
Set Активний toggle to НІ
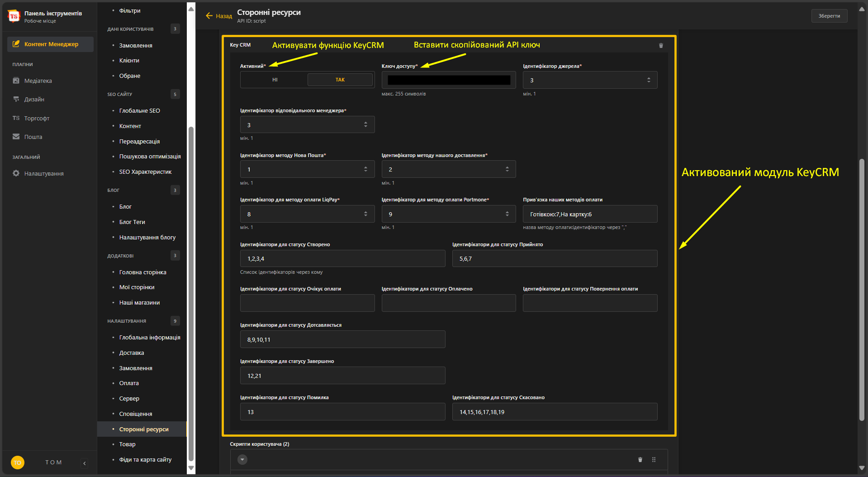[x=275, y=80]
